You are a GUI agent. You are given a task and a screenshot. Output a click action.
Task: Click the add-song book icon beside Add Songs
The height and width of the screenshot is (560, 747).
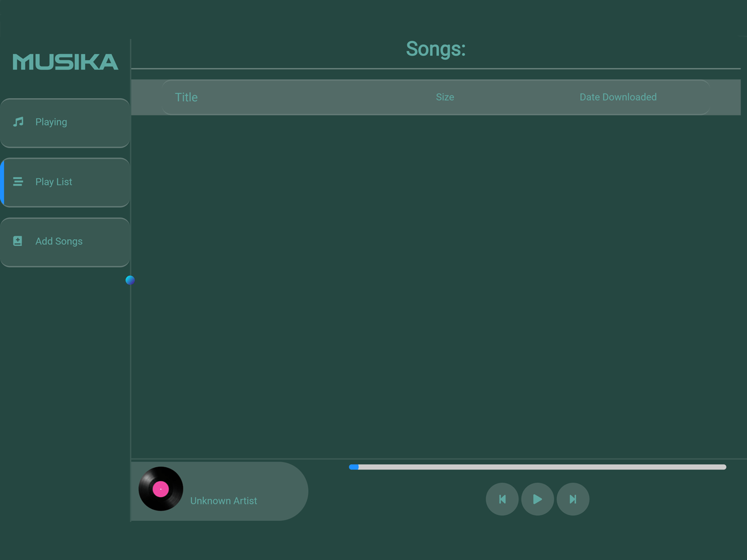(x=18, y=241)
